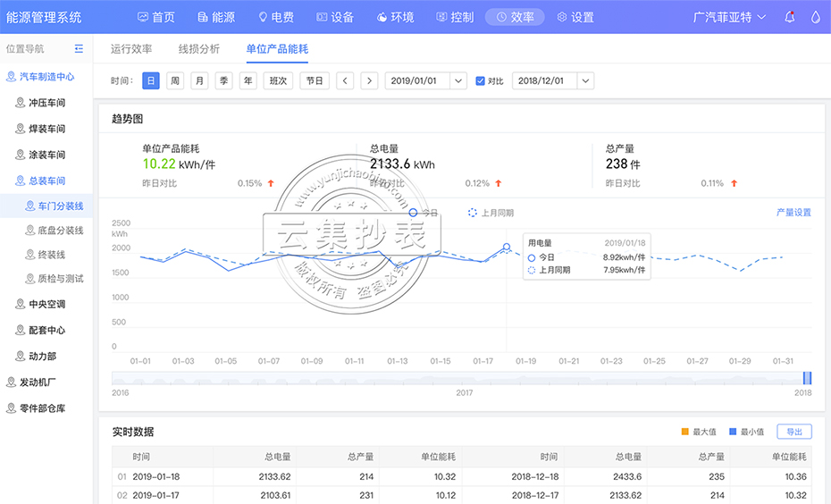Click the water drop icon in header
Image resolution: width=831 pixels, height=504 pixels.
point(815,17)
